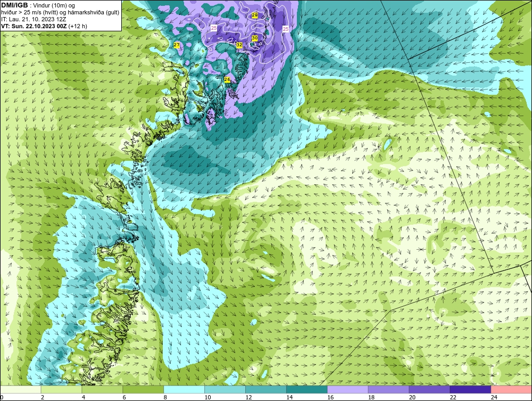The width and height of the screenshot is (532, 401).
Task: Select the 10–12 m/s turquoise swatch
Action: coord(225,389)
